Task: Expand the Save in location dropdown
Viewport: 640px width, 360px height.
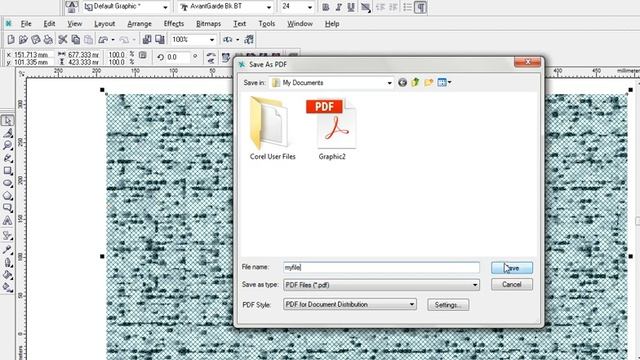Action: point(389,83)
